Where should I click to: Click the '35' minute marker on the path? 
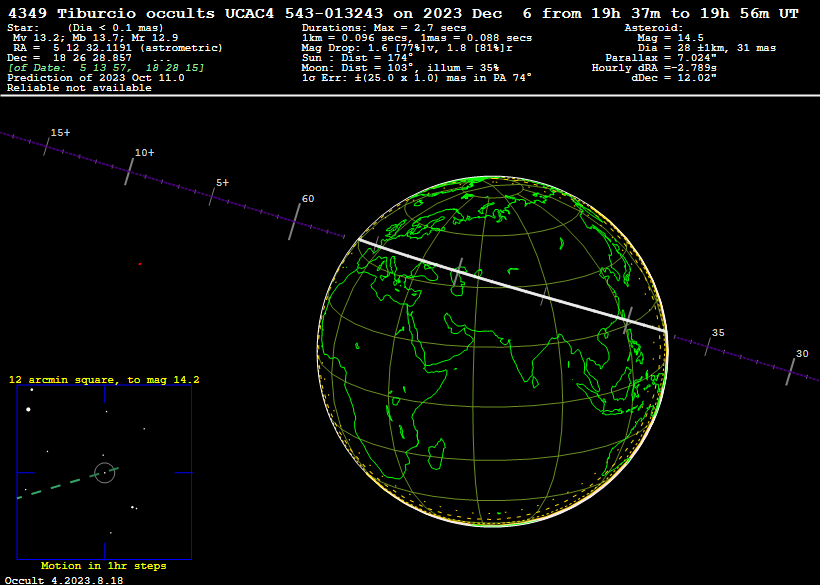tap(718, 333)
